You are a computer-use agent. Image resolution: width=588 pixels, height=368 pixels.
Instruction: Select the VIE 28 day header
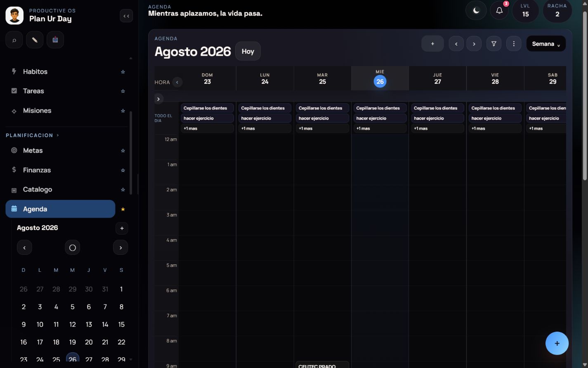point(495,78)
